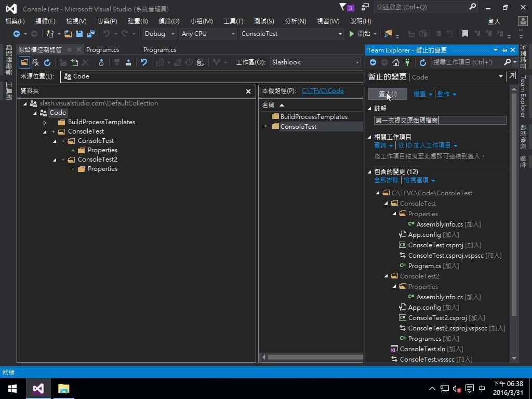Open the Any CPU platform dropdown
Image resolution: width=532 pixels, height=399 pixels.
233,34
